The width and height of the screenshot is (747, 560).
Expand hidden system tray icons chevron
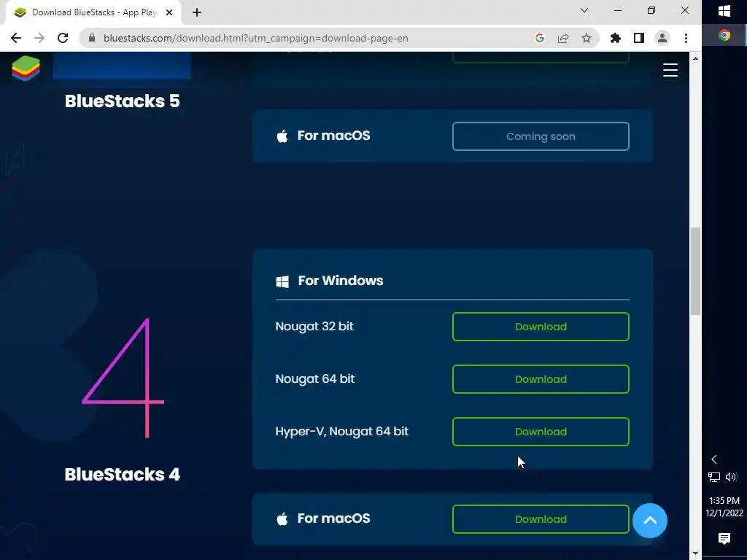(713, 459)
